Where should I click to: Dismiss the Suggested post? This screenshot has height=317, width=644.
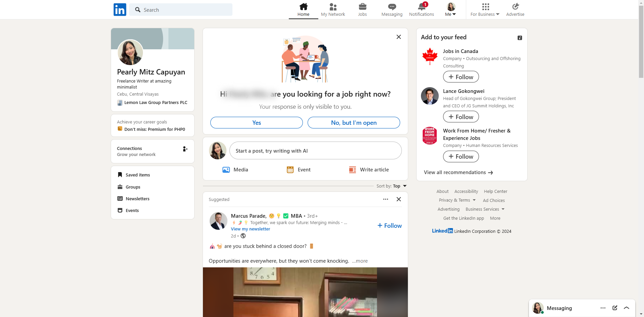click(x=399, y=199)
